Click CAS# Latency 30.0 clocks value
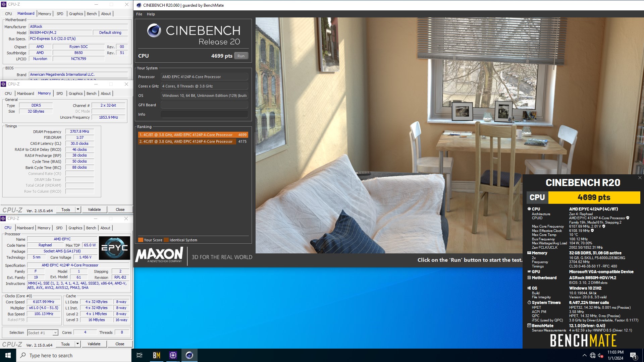Viewport: 644px width, 362px height. 79,143
